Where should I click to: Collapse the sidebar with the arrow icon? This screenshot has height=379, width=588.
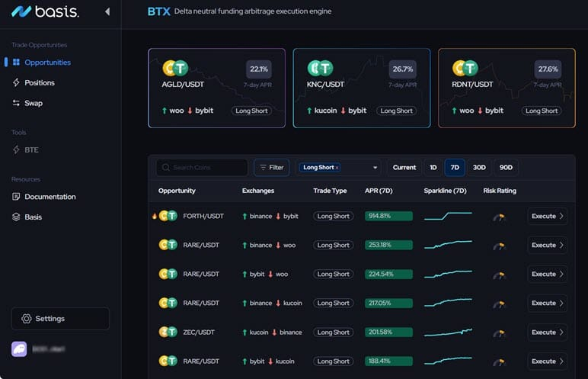(x=107, y=11)
